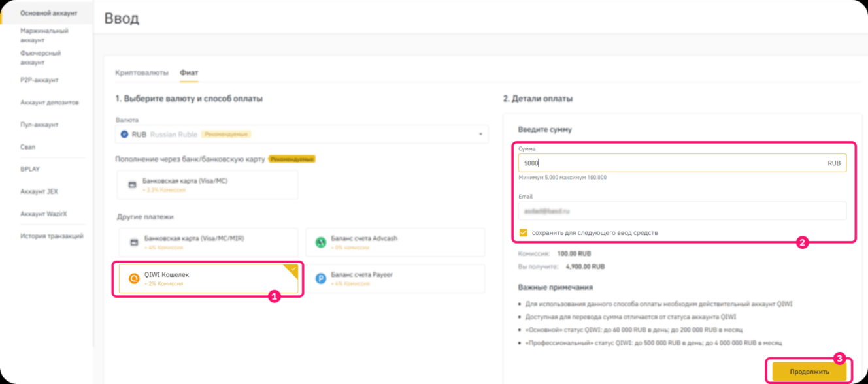Go to P2P-аккаунт in sidebar
The height and width of the screenshot is (384, 868).
click(39, 80)
